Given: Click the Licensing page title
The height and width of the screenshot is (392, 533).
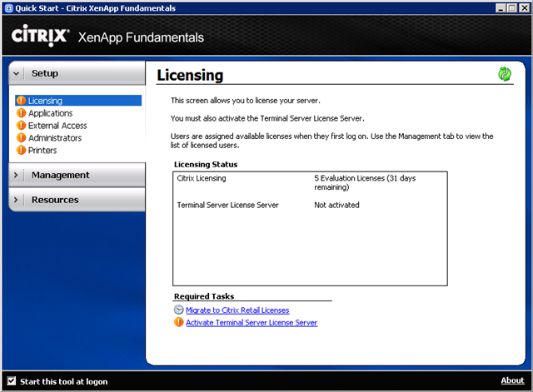Looking at the screenshot, I should (x=190, y=75).
